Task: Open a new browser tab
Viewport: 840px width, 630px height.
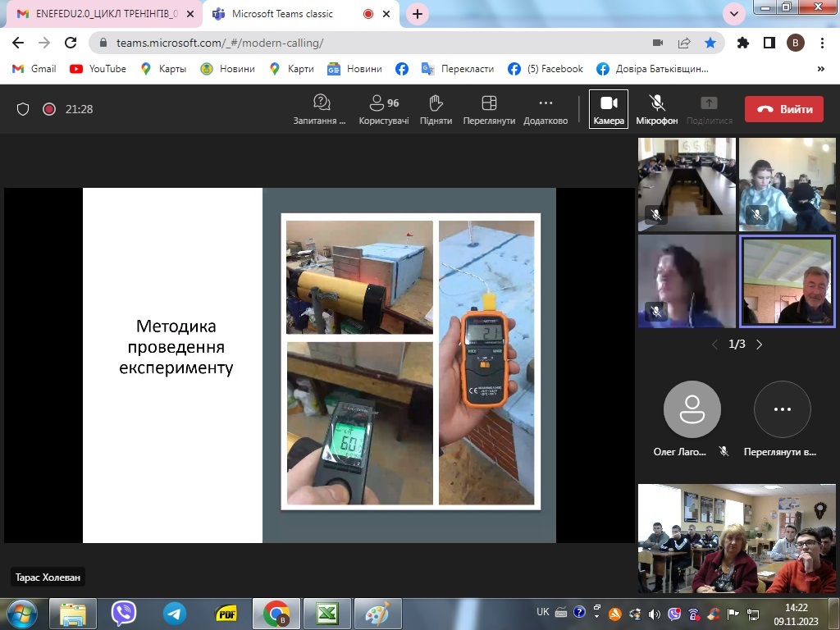Action: (x=418, y=14)
